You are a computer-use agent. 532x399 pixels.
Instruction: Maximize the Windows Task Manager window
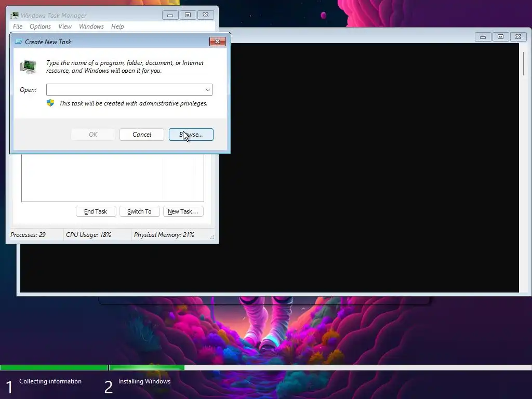[188, 15]
